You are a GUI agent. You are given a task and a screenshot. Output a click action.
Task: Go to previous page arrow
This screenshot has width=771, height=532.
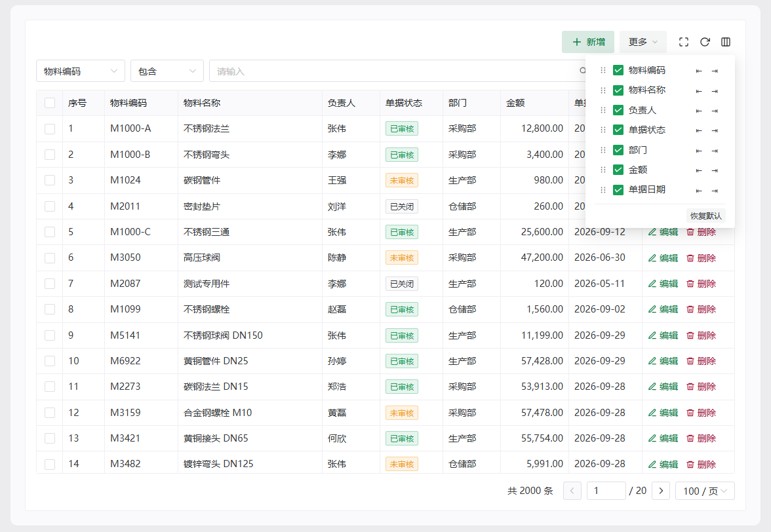(x=572, y=491)
